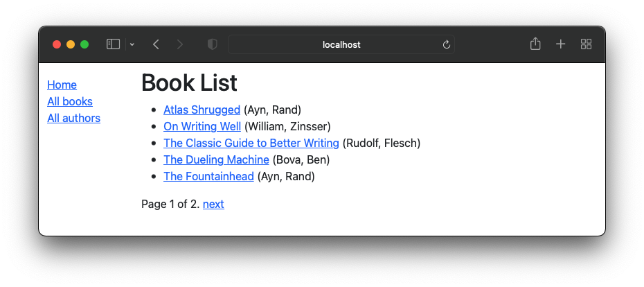Open The Classic Guide to Better Writing

pos(251,143)
